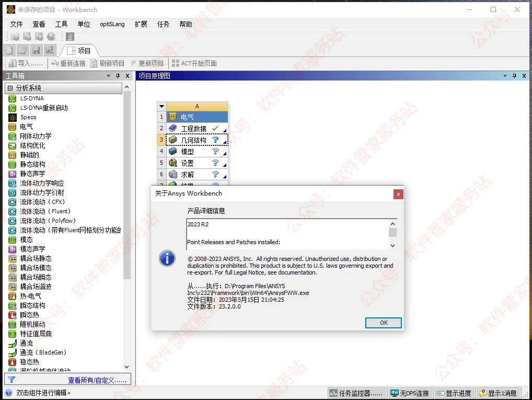Click OK in the About dialog
The image size is (532, 400).
pyautogui.click(x=384, y=323)
